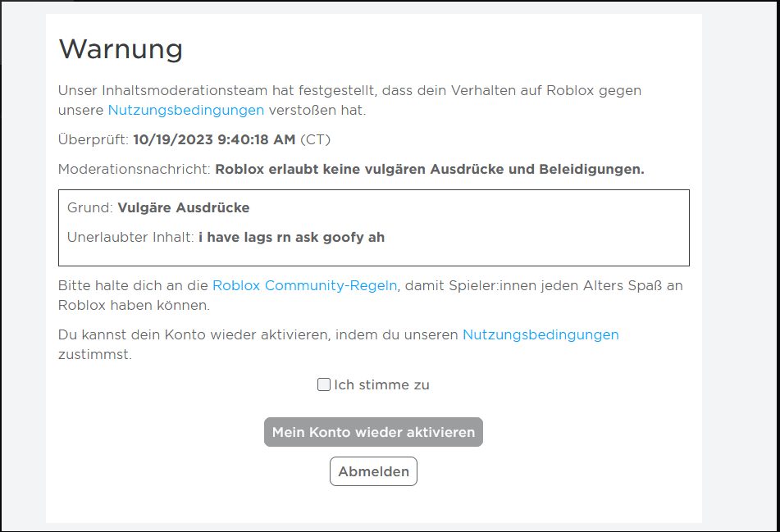Viewport: 780px width, 532px height.
Task: Open the Nutzungsbedingungen link in the reactivation sentence
Action: [x=541, y=335]
